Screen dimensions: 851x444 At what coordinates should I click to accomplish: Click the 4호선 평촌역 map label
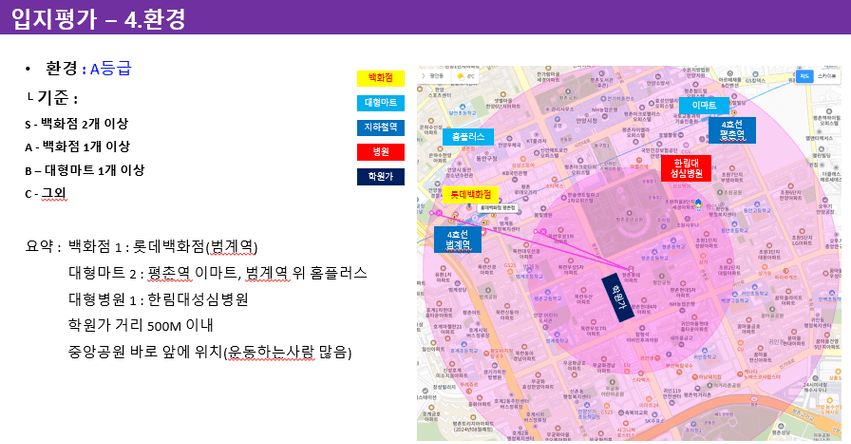pyautogui.click(x=732, y=130)
